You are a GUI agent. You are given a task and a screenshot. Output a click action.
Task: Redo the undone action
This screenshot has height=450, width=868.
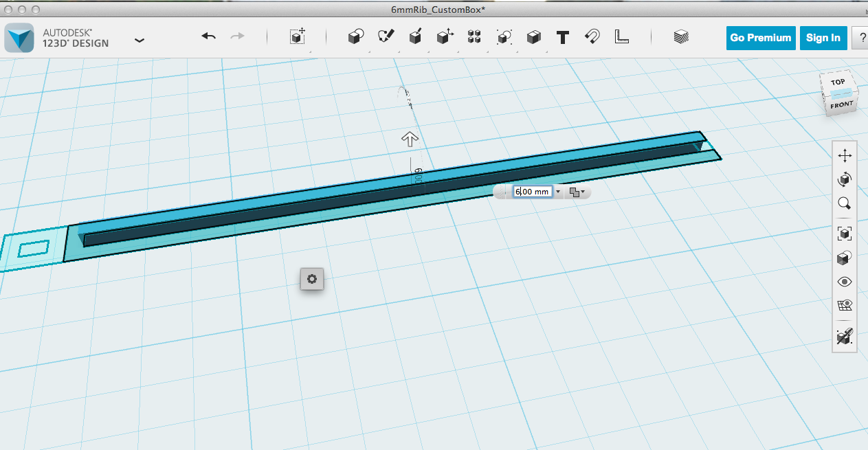[x=237, y=36]
